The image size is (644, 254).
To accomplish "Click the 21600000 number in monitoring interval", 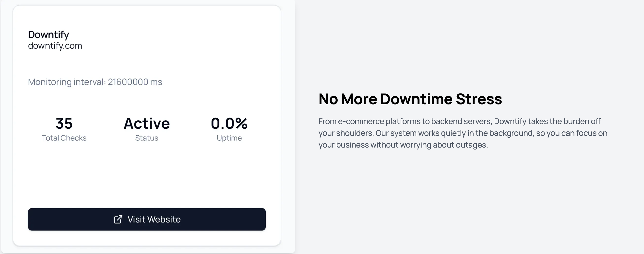I will click(128, 82).
